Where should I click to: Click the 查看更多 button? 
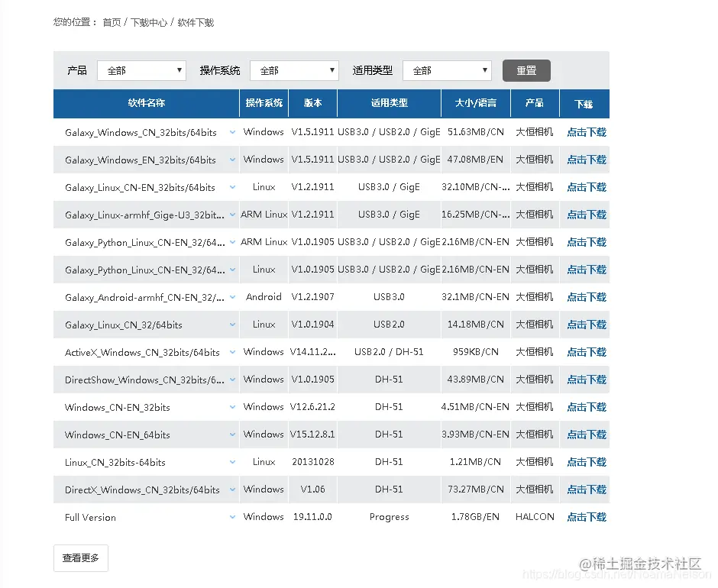tap(81, 557)
